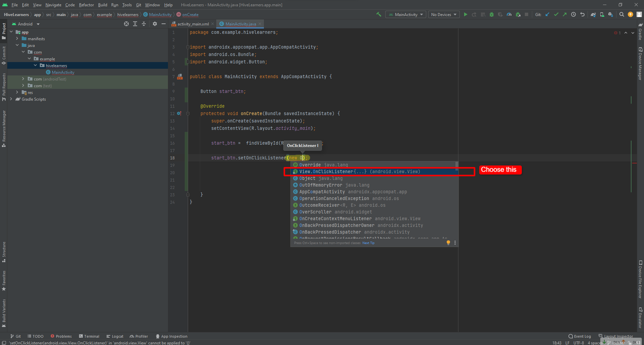This screenshot has width=644, height=345.
Task: Toggle the Favorites tool window stripe
Action: [x=4, y=281]
